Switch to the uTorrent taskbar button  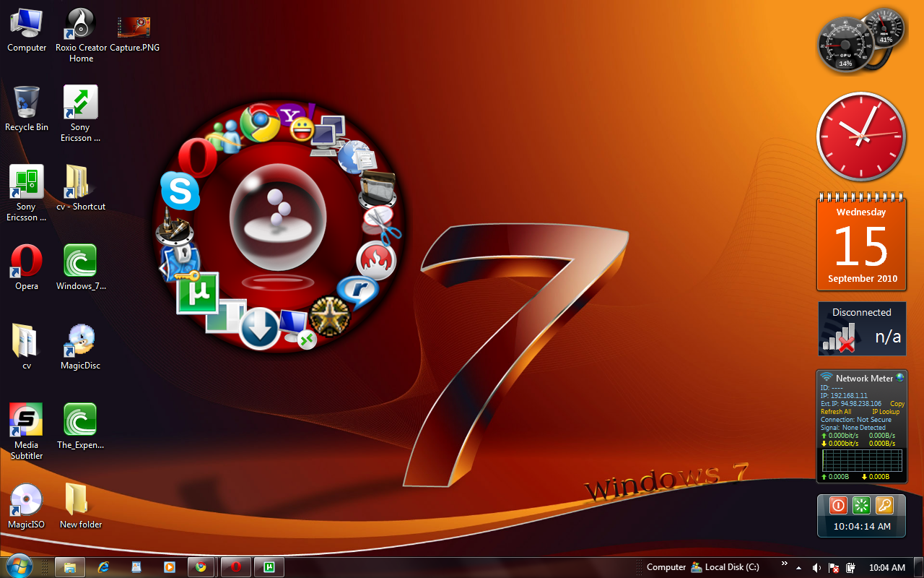[269, 567]
